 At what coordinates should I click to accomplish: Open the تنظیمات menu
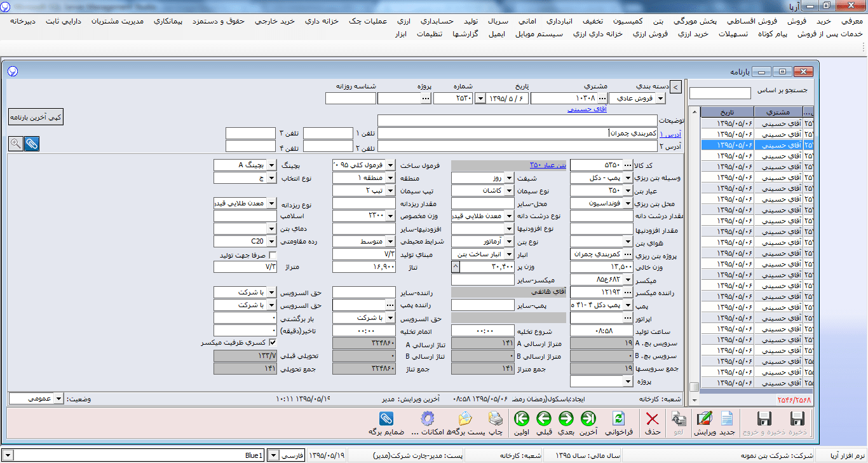pyautogui.click(x=429, y=34)
